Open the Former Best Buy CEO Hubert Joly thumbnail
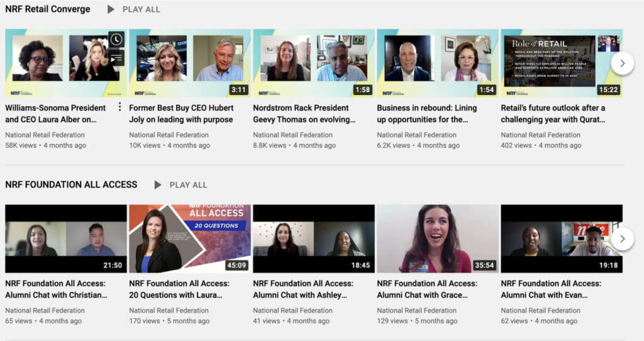644x341 pixels. [190, 63]
